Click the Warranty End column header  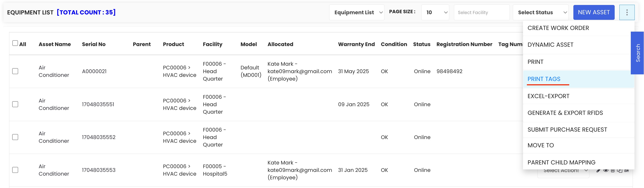(356, 44)
